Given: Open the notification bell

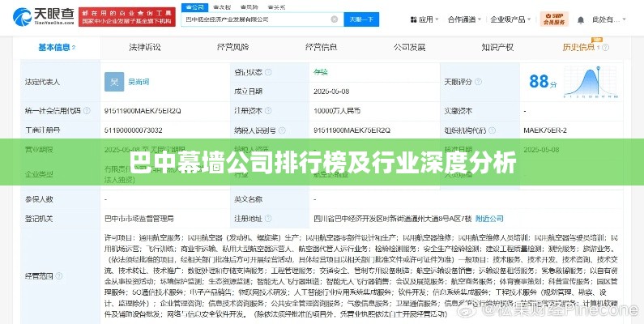Looking at the screenshot, I should [x=580, y=19].
